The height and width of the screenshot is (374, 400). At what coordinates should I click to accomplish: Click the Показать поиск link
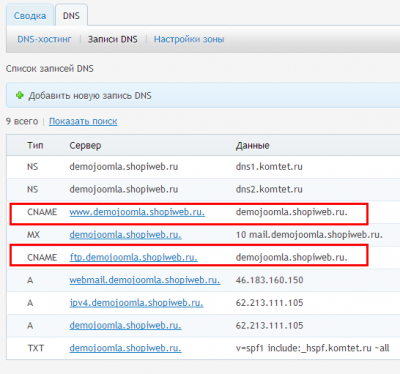tap(83, 121)
